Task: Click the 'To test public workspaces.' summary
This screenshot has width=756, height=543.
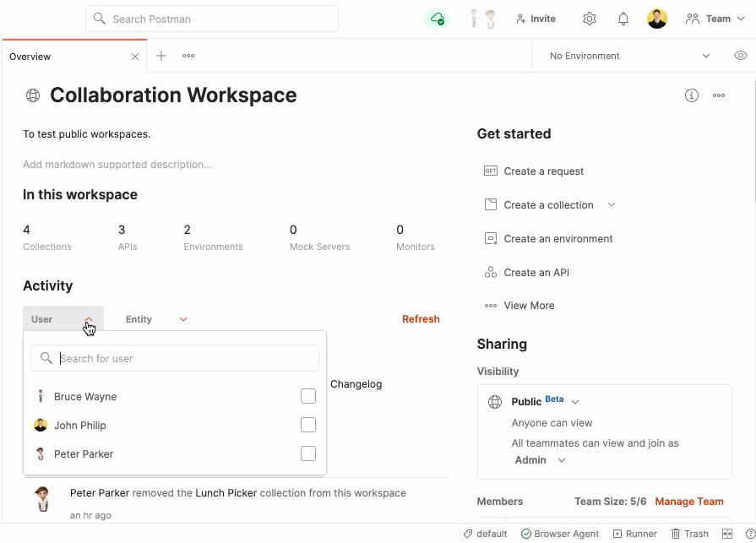Action: point(87,134)
